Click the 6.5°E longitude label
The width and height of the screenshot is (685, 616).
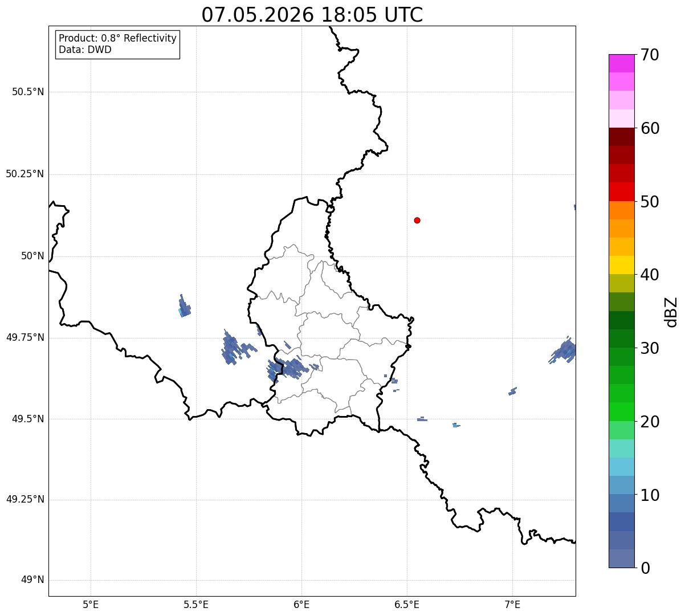click(x=407, y=604)
